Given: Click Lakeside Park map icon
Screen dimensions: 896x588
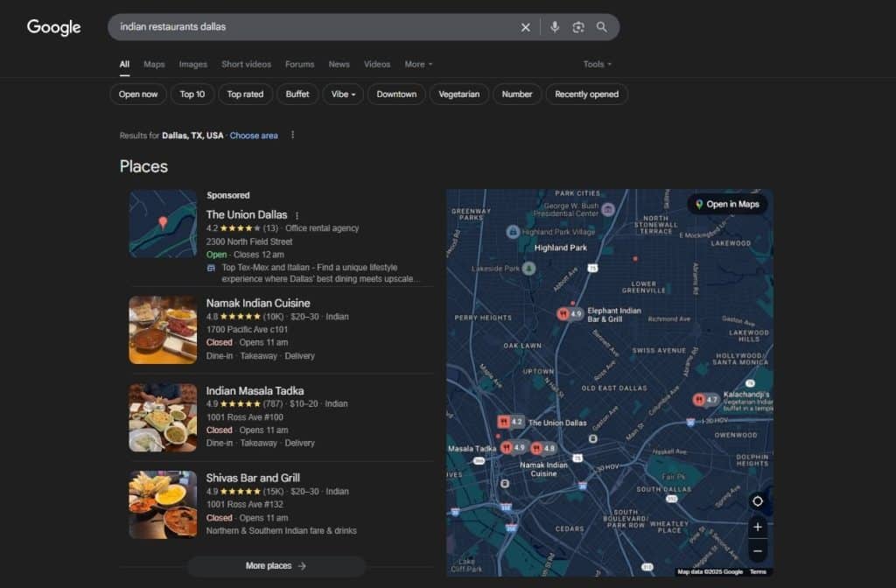Looking at the screenshot, I should tap(529, 268).
